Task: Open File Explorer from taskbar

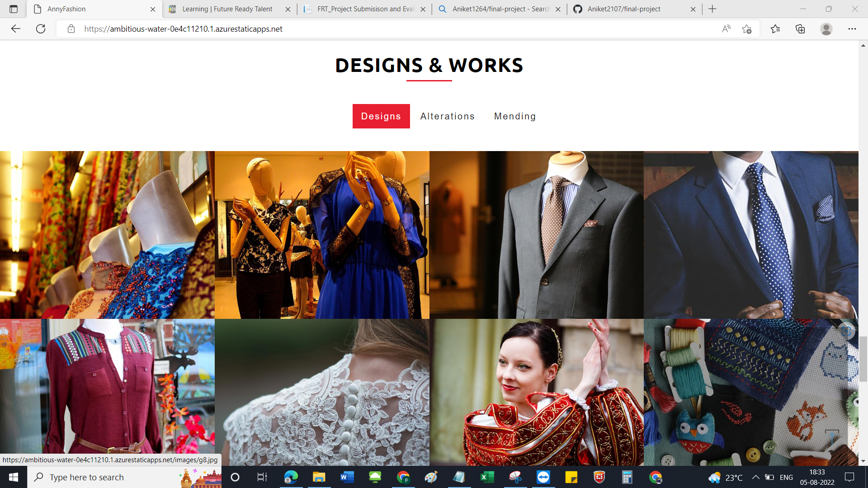Action: (319, 477)
